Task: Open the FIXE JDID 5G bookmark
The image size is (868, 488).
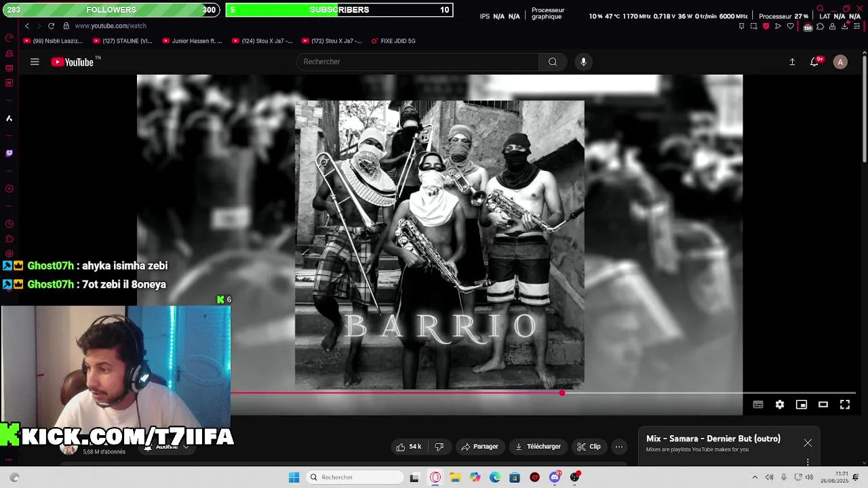Action: [x=393, y=41]
